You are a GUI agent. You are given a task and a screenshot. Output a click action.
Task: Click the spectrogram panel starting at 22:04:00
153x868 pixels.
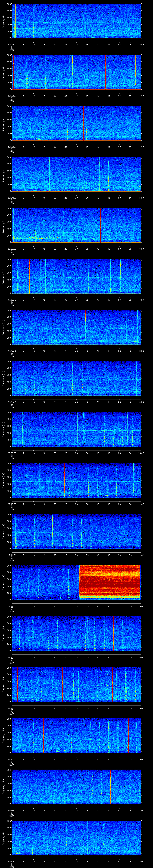coord(77,174)
